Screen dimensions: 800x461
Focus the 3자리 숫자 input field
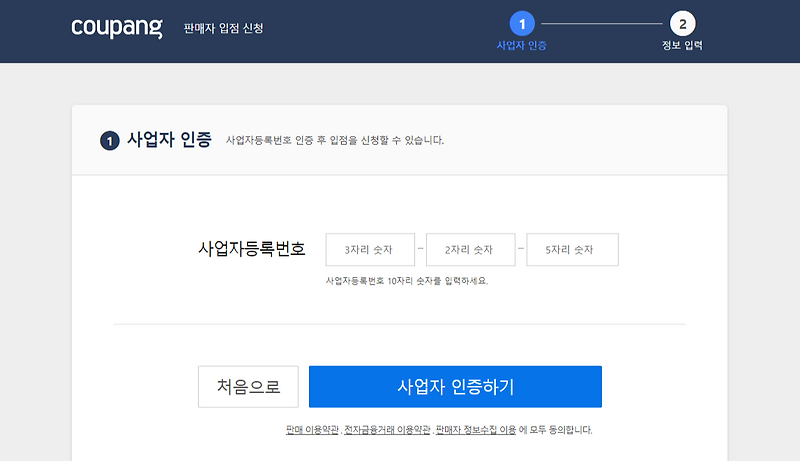click(370, 249)
